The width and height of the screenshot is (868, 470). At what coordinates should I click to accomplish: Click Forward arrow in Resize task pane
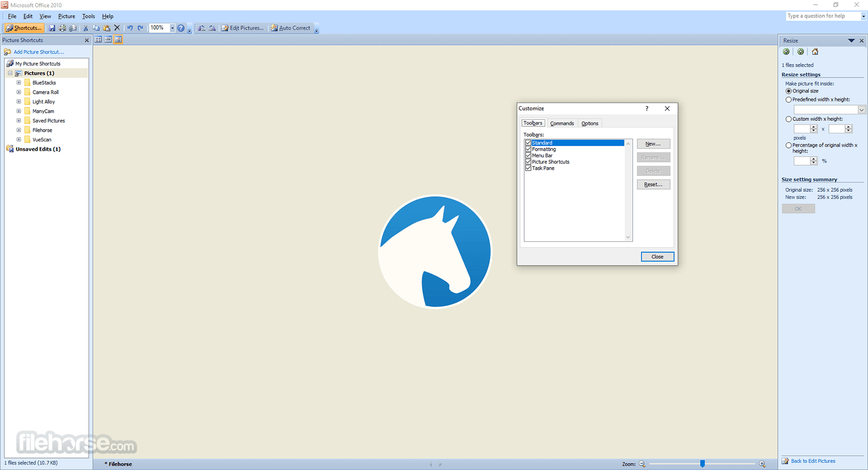(x=801, y=51)
